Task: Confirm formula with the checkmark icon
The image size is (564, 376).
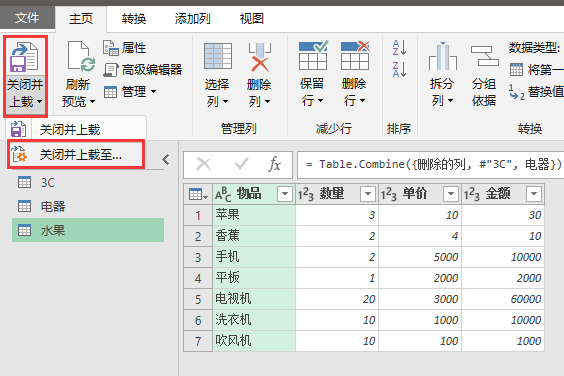Action: [241, 164]
